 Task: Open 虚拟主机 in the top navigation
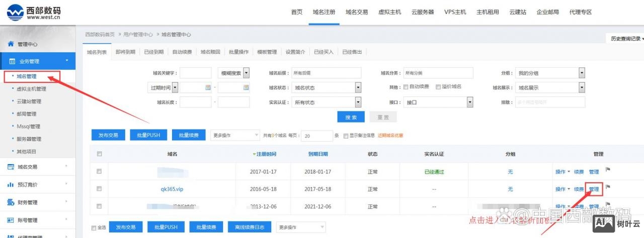tap(390, 12)
